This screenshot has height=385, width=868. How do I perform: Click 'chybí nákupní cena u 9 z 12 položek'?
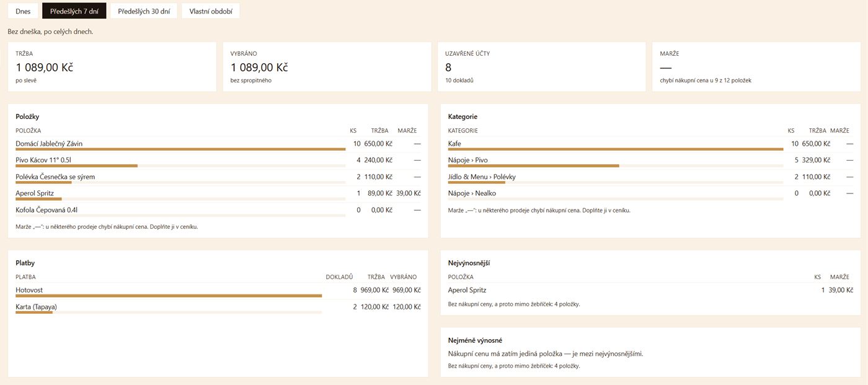pos(706,81)
